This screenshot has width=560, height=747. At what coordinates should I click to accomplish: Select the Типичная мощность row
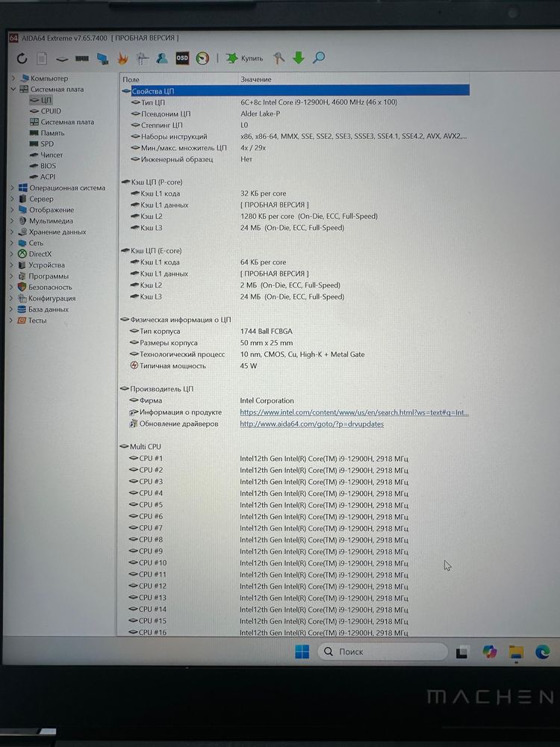[294, 366]
